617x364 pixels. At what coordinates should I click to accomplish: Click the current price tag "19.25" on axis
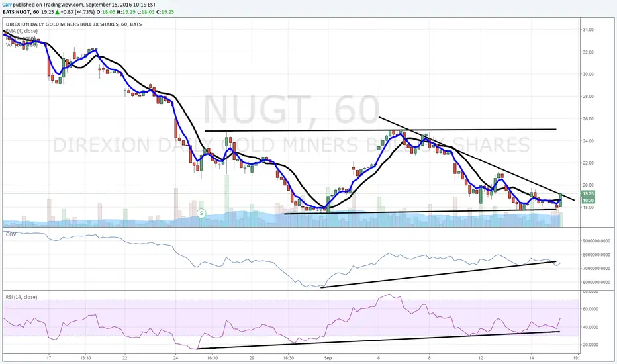[x=588, y=194]
